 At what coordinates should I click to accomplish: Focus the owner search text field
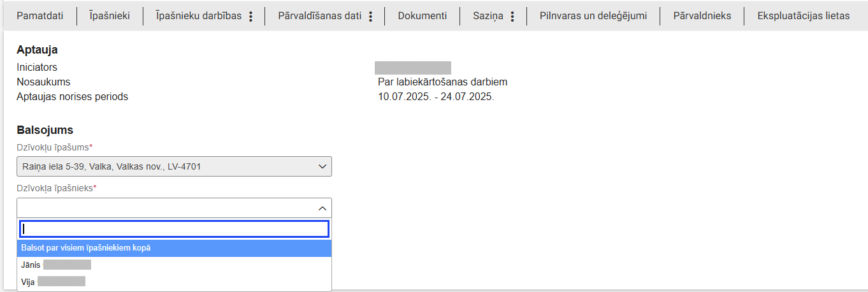coord(174,229)
